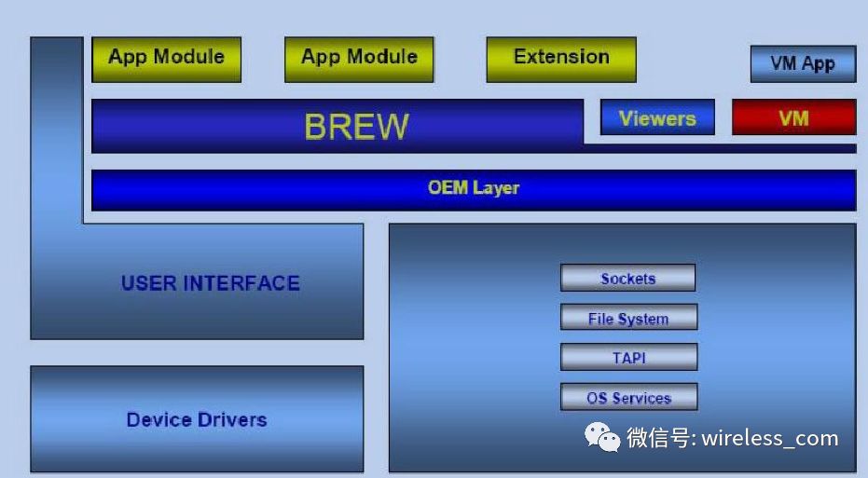Click the blue Viewers box
Viewport: 868px width, 478px height.
(657, 117)
